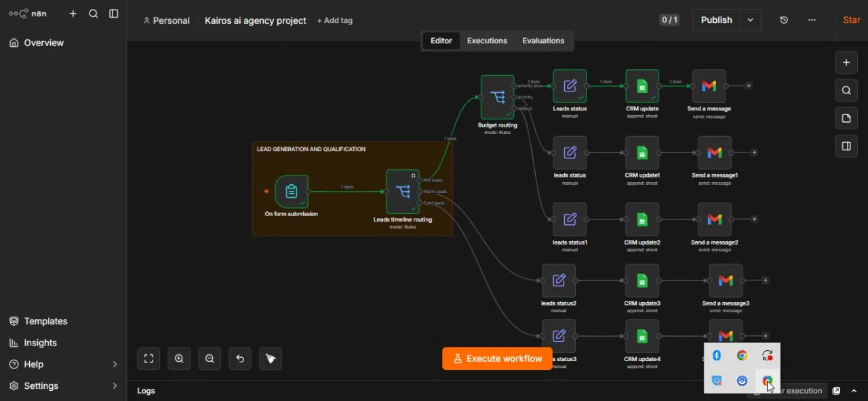This screenshot has width=868, height=401.
Task: Click the Bluetooth tray icon
Action: [717, 356]
